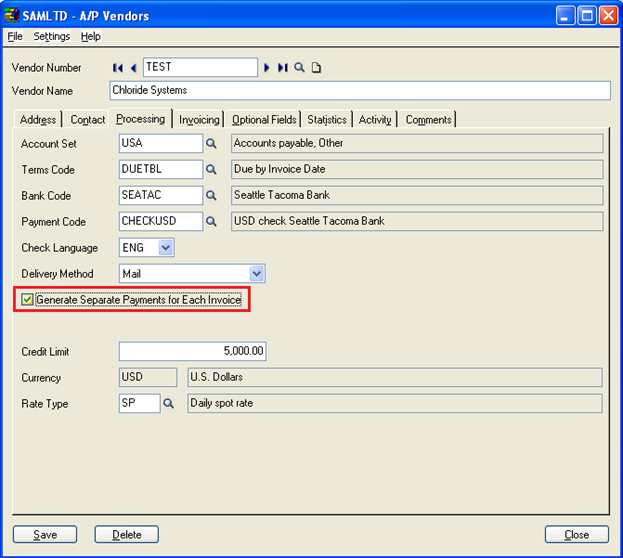
Task: Click the Vendor Name field
Action: coord(360,91)
